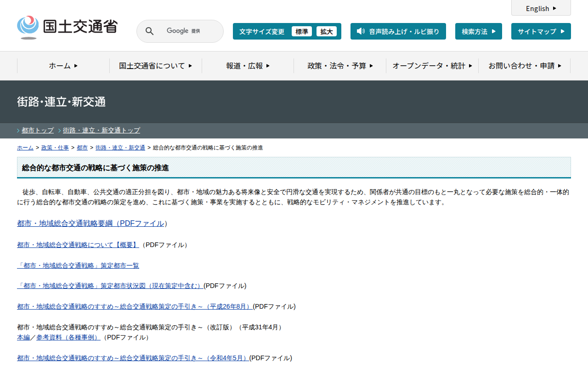Open 参考資料（各種事例） link
Screen dimensions: 588x368
(x=68, y=337)
